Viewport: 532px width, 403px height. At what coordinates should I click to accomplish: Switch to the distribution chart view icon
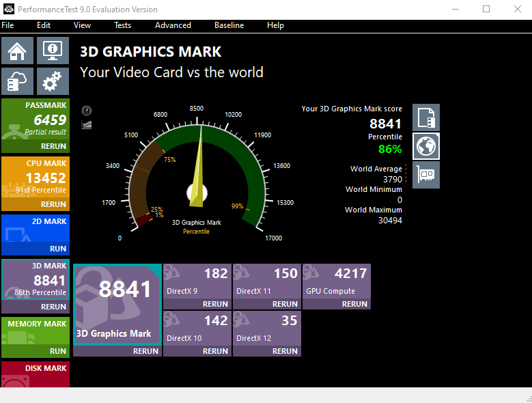(x=87, y=124)
